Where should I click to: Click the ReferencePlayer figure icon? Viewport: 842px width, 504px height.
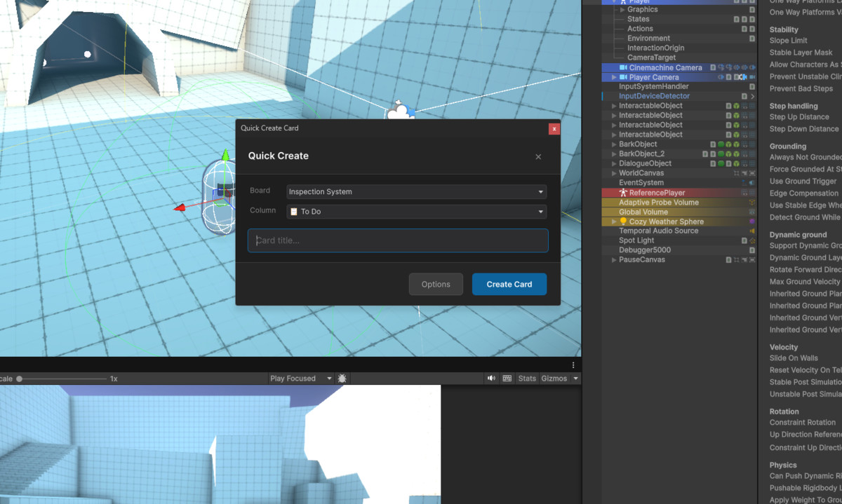coord(623,193)
